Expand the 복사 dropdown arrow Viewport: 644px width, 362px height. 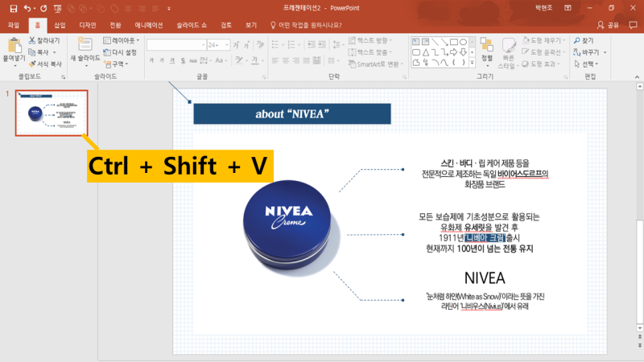coord(54,52)
